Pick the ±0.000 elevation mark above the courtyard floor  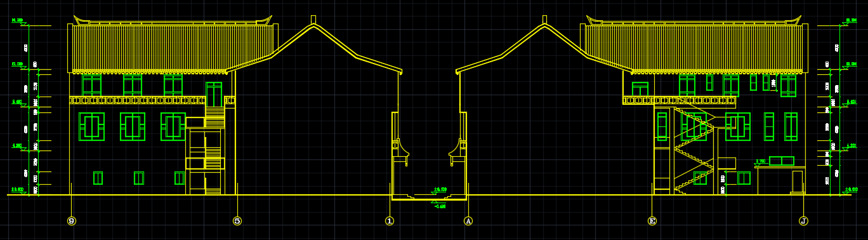pos(440,190)
